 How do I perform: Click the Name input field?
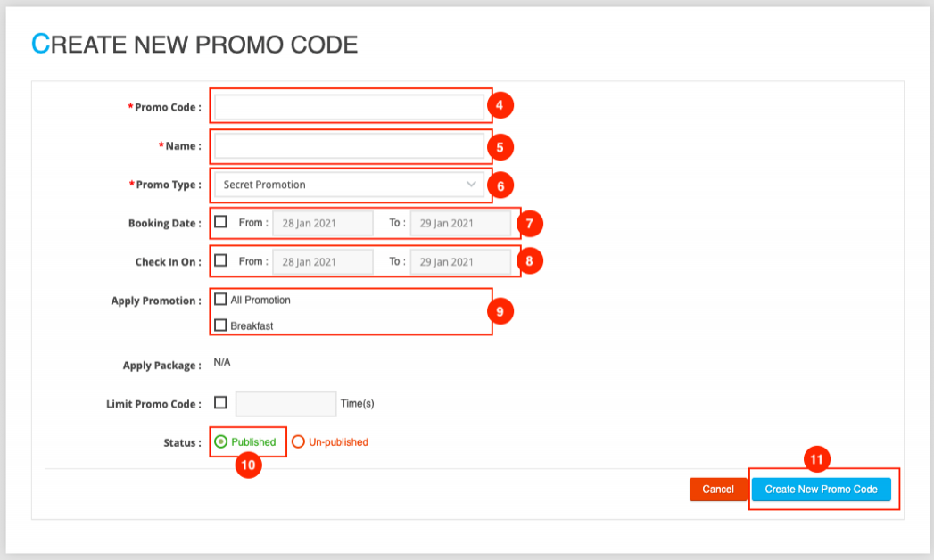pos(349,146)
